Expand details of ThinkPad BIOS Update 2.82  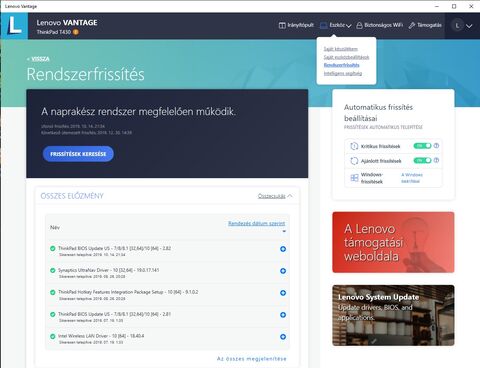pyautogui.click(x=283, y=249)
